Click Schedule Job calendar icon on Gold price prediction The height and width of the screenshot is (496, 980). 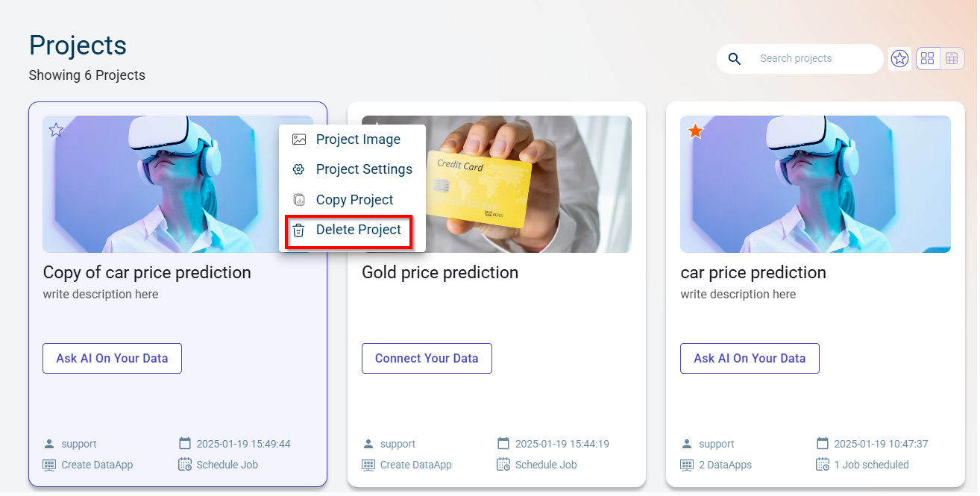(503, 465)
